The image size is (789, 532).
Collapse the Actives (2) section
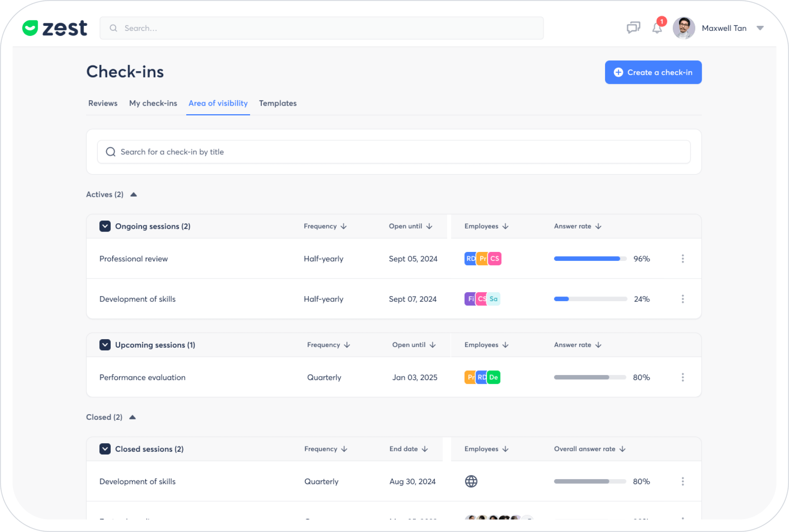point(133,194)
